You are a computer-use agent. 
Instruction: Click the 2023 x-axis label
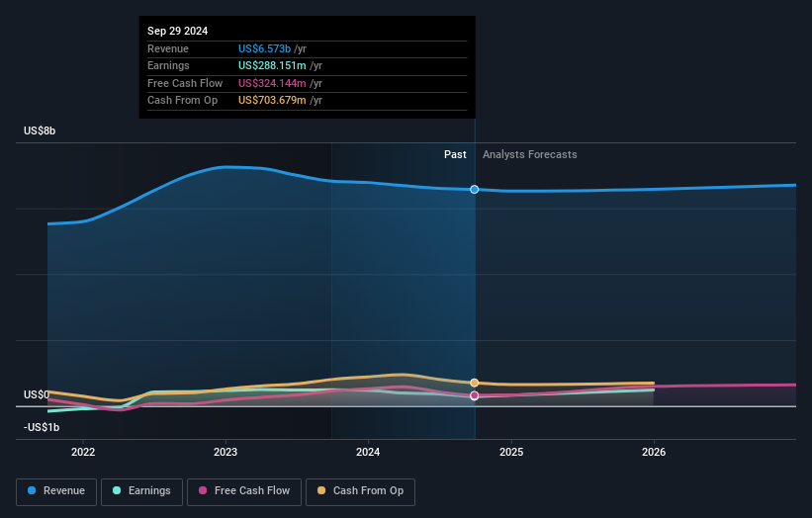point(226,452)
